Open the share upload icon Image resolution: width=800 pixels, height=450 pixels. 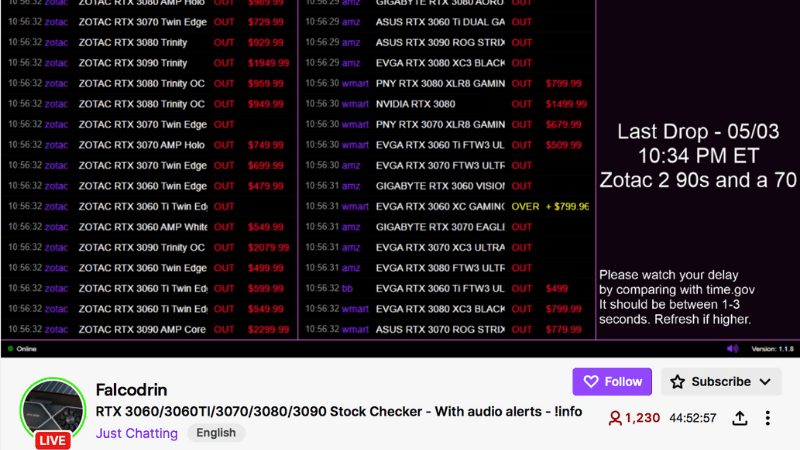coord(740,418)
